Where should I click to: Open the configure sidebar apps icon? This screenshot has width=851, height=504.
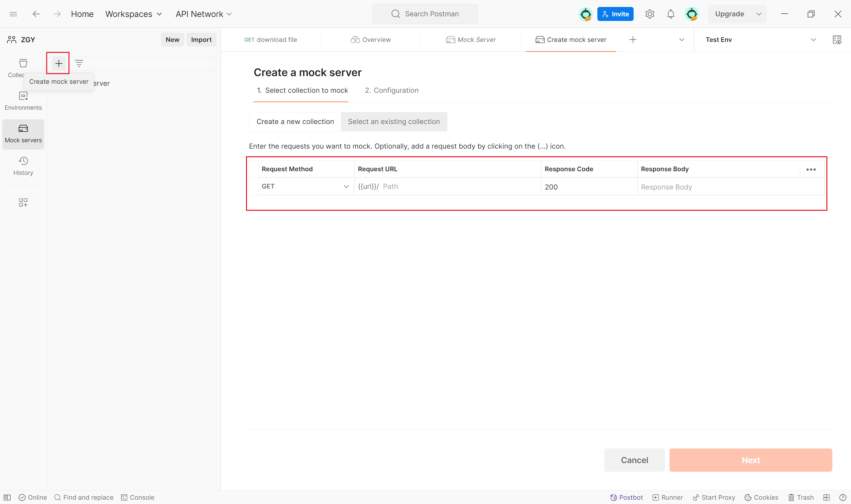23,202
